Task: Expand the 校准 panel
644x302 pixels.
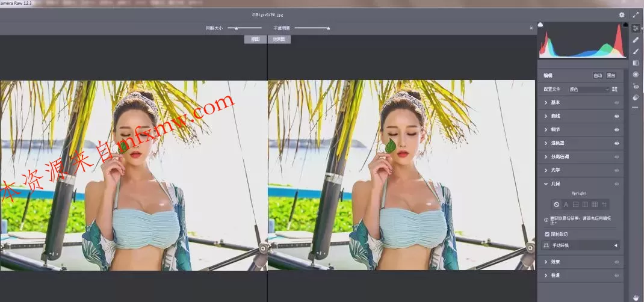Action: pyautogui.click(x=546, y=276)
